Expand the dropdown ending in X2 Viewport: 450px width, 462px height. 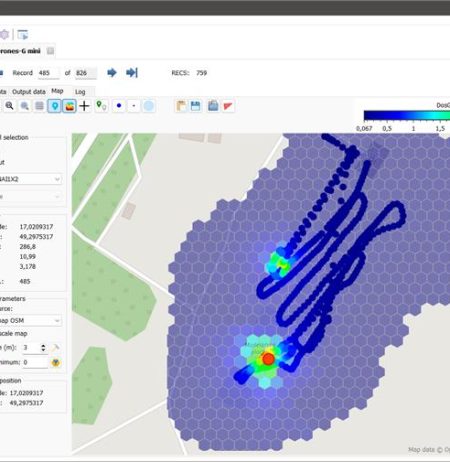pyautogui.click(x=30, y=179)
